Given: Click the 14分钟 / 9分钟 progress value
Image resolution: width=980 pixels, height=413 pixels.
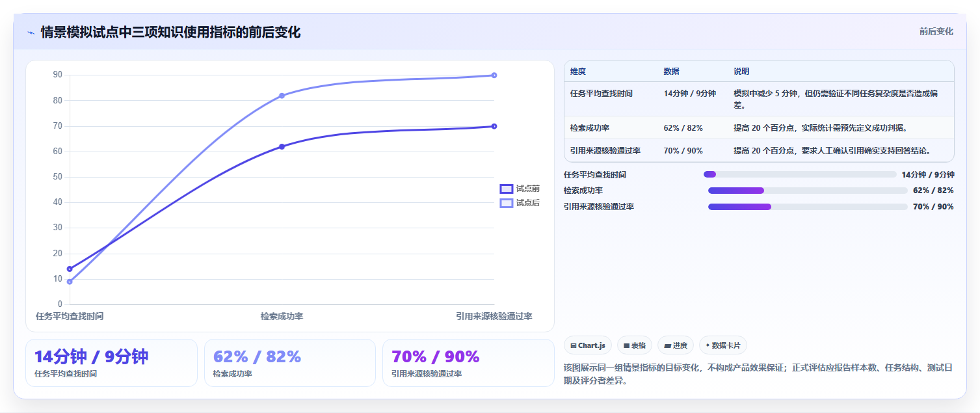Looking at the screenshot, I should [x=928, y=175].
